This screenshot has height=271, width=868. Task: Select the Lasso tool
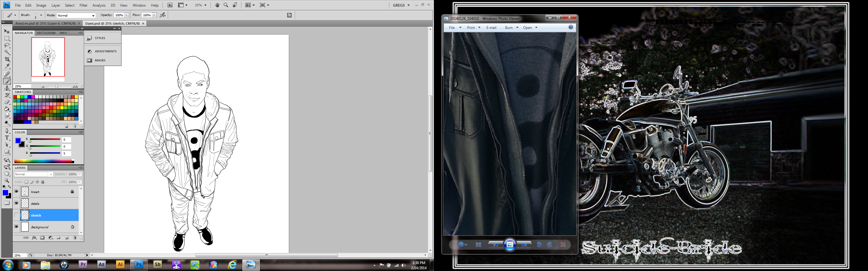(x=7, y=45)
